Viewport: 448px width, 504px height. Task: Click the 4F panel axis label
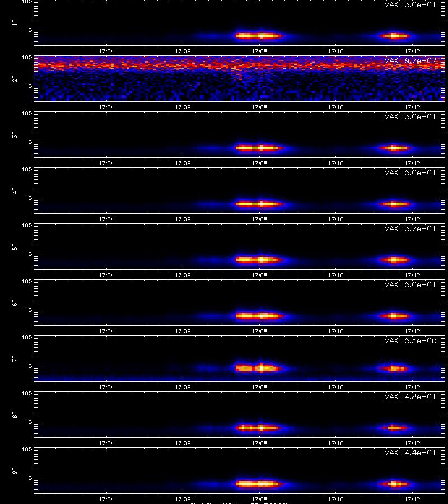pyautogui.click(x=15, y=190)
